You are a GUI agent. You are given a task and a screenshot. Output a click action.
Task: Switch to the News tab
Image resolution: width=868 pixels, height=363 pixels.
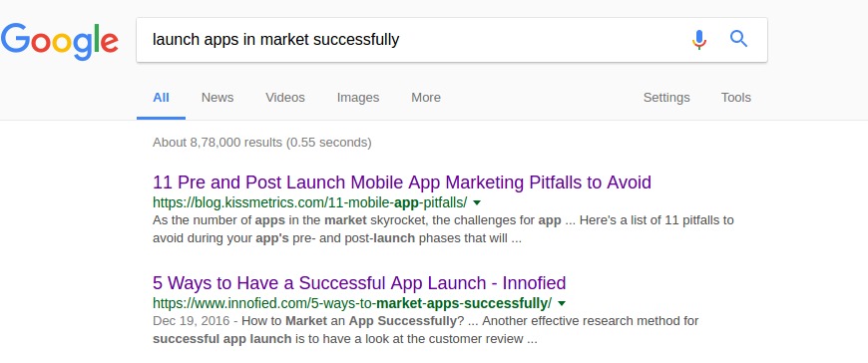(x=217, y=98)
